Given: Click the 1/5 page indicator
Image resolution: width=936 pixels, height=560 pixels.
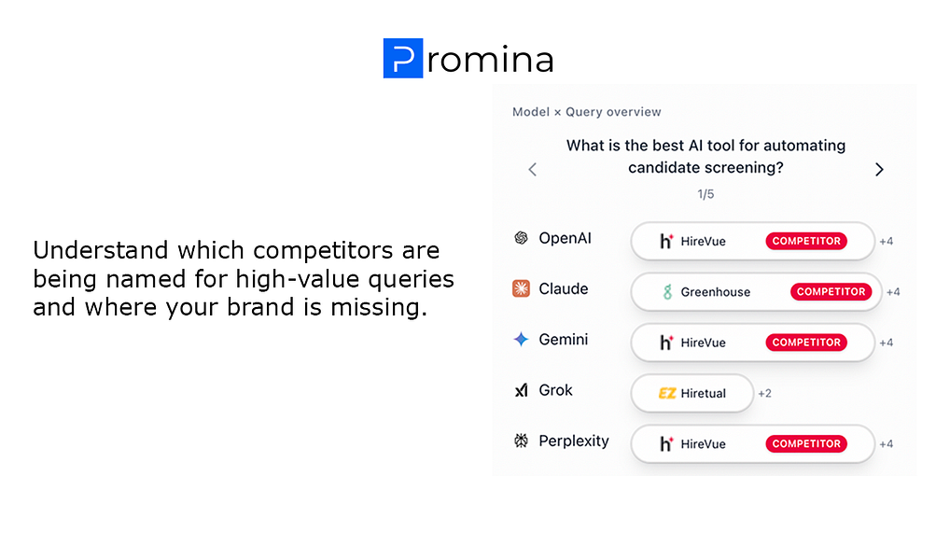Looking at the screenshot, I should point(705,194).
